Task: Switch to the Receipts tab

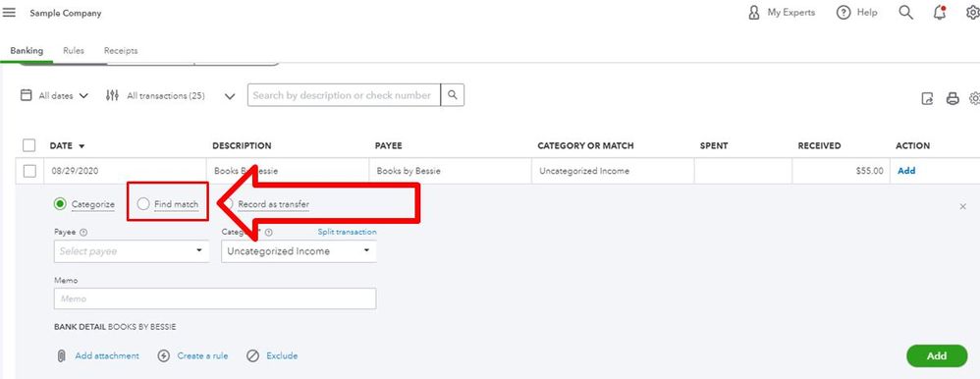Action: (x=121, y=51)
